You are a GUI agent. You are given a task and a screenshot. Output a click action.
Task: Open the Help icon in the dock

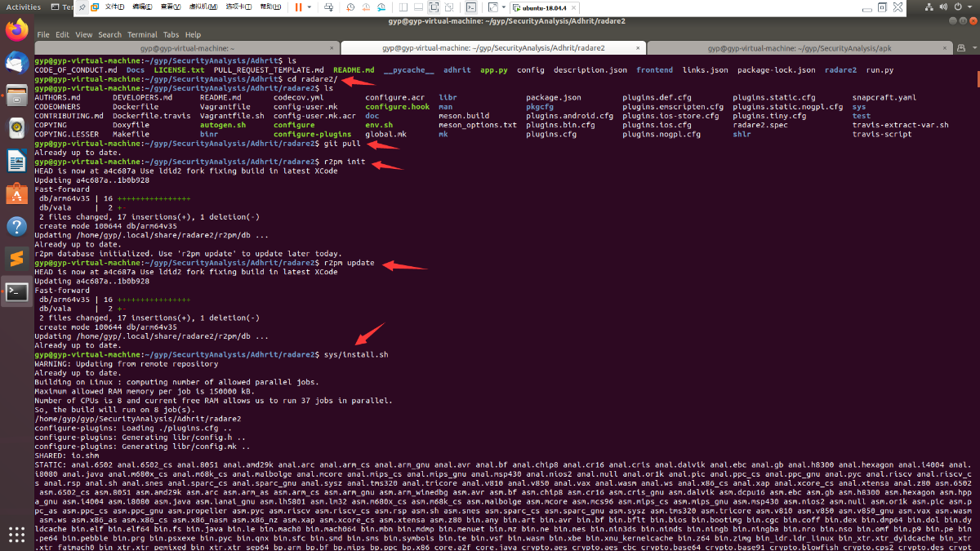tap(16, 226)
